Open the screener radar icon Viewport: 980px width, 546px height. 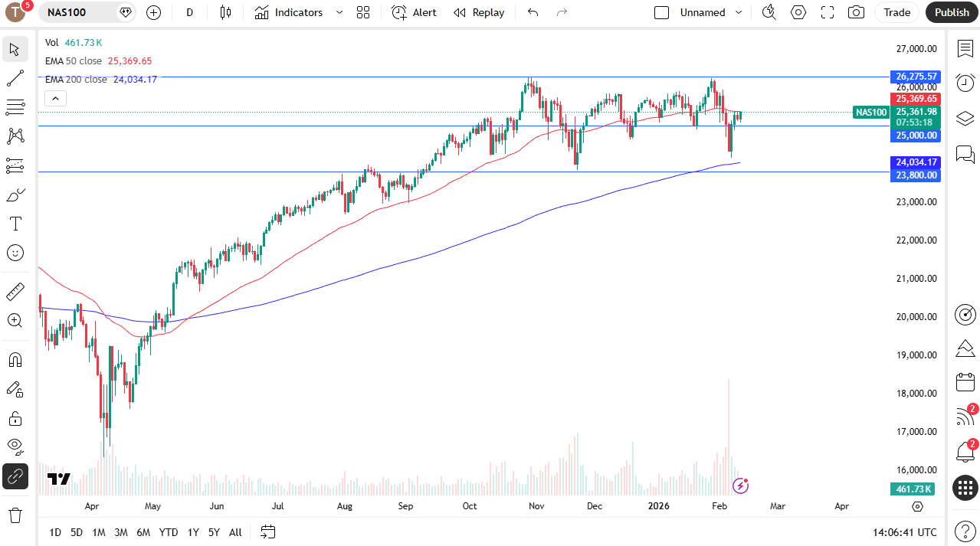[965, 314]
